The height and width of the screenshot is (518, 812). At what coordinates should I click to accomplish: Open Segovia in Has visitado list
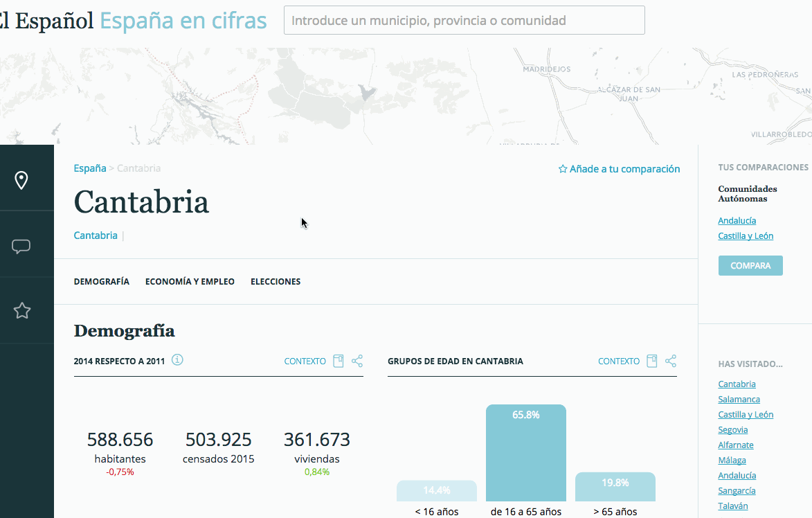pyautogui.click(x=733, y=429)
